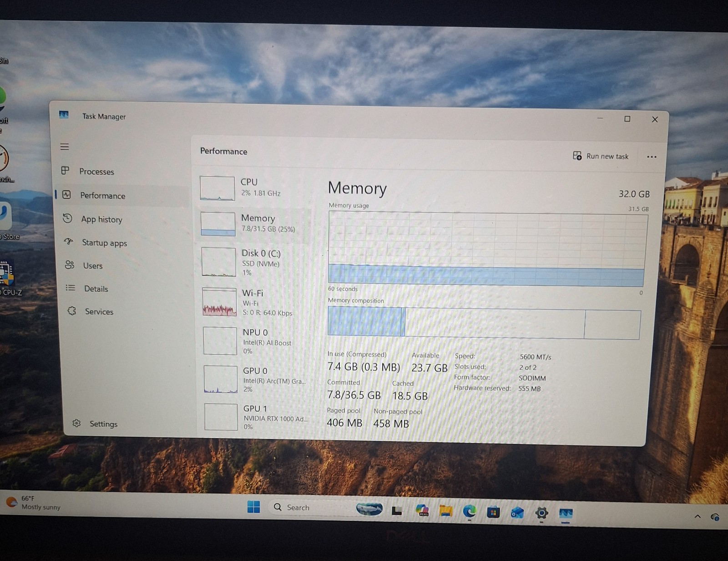The image size is (728, 561).
Task: Click the Available value 23.7 GB
Action: pos(430,368)
